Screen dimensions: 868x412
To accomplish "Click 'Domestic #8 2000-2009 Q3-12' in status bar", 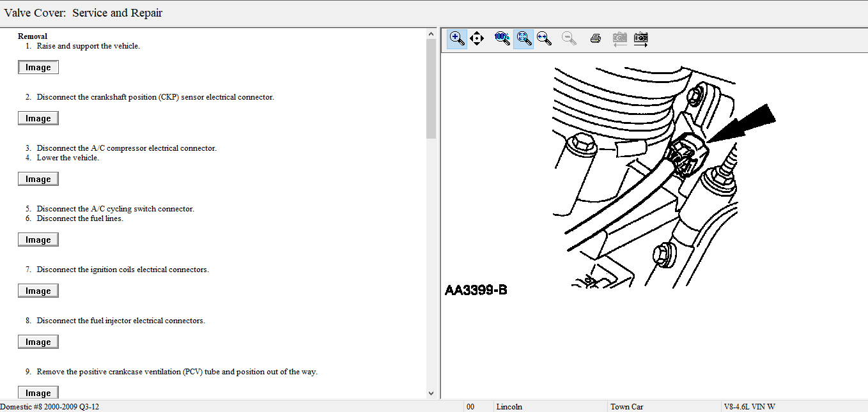I will pos(50,407).
